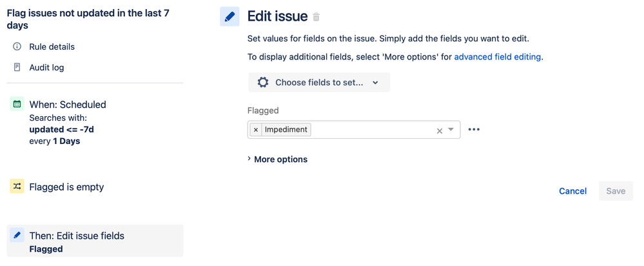The width and height of the screenshot is (644, 266).
Task: Click the green calendar Scheduled trigger icon
Action: [x=17, y=104]
